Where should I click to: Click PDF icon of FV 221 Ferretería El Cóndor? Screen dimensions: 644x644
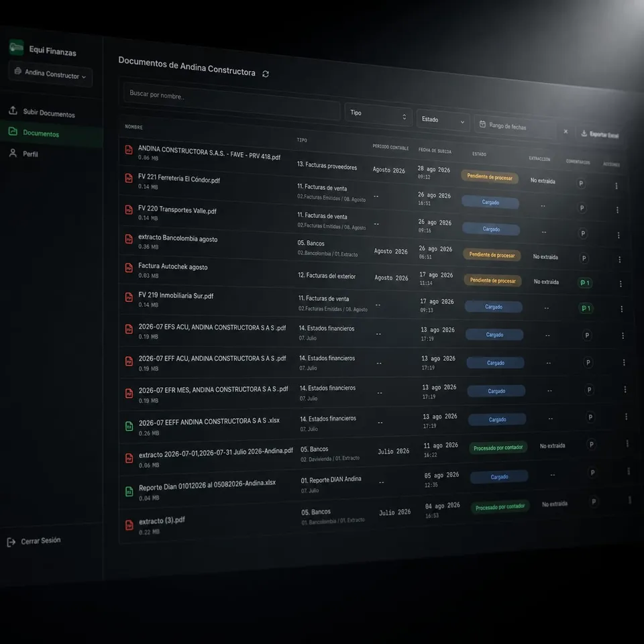pyautogui.click(x=129, y=178)
